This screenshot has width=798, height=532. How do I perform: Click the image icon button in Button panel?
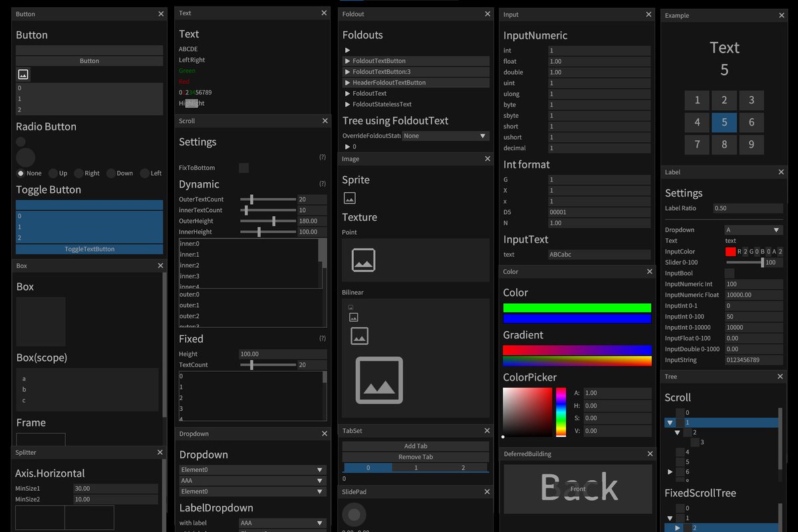tap(23, 74)
